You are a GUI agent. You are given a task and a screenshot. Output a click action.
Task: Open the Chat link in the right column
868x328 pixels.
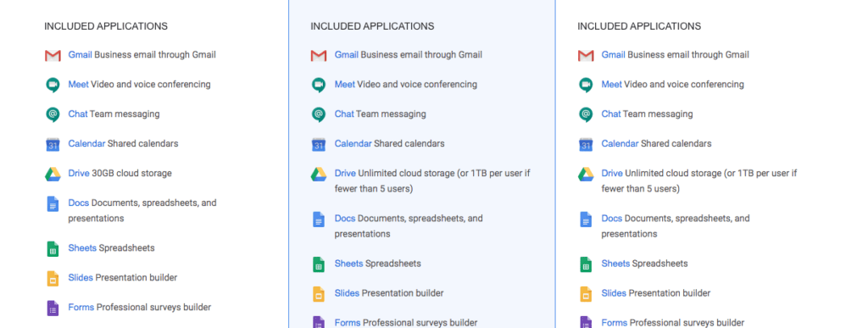point(610,114)
